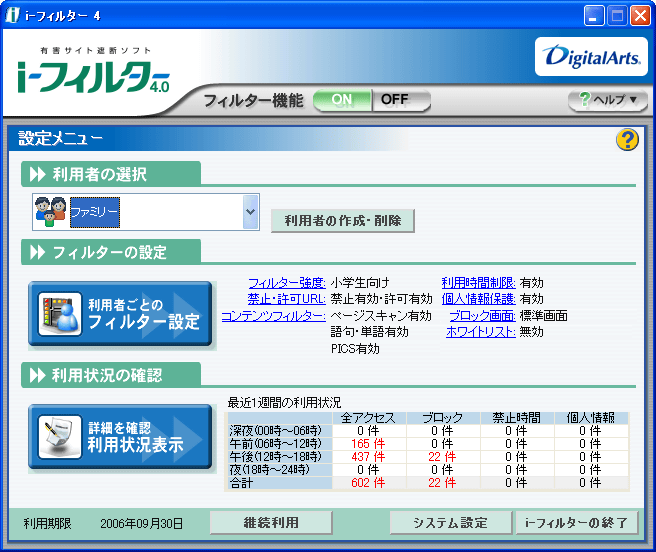The image size is (656, 552).
Task: Click 22 件 in the 合計 row
Action: point(442,483)
